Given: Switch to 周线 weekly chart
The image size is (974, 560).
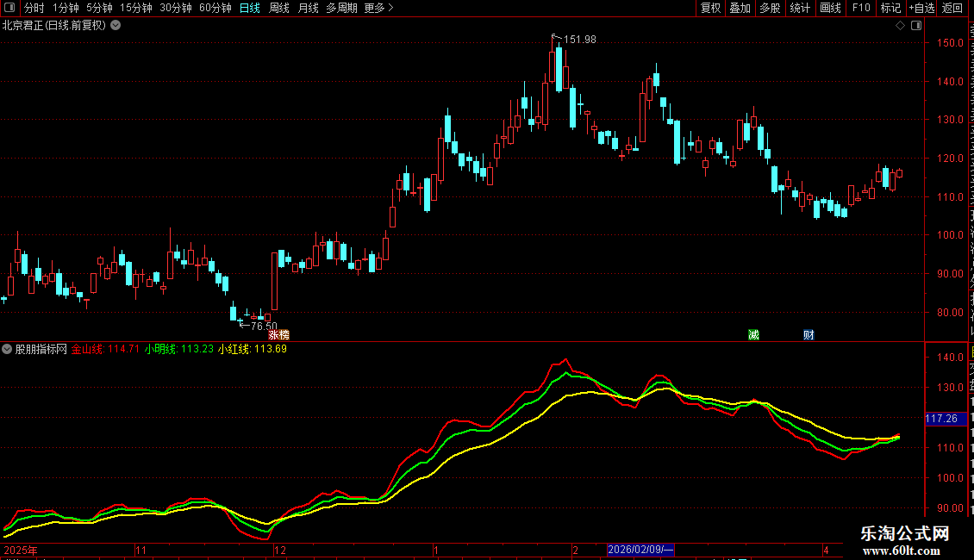Looking at the screenshot, I should tap(279, 8).
